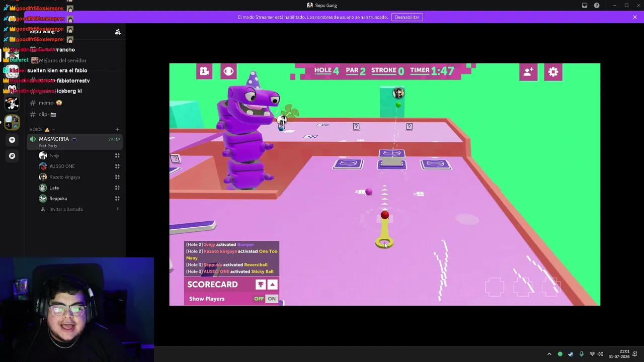Add a server with the plus icon
Screen dimensions: 644x362
12,140
